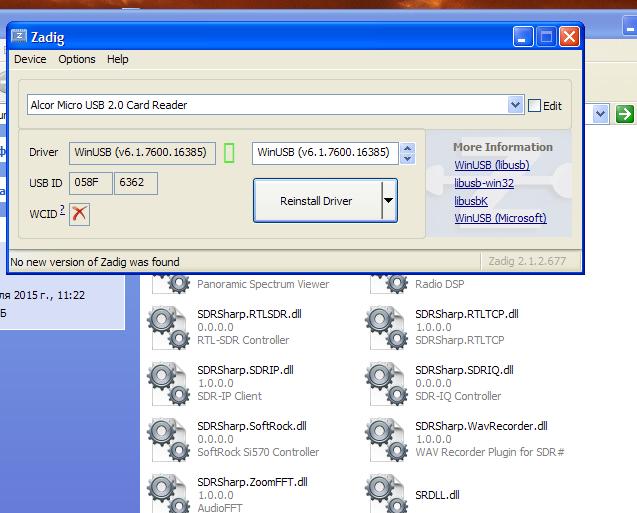Click the WAV Recorder Plugin for SDR# text
The height and width of the screenshot is (513, 637).
click(x=490, y=452)
